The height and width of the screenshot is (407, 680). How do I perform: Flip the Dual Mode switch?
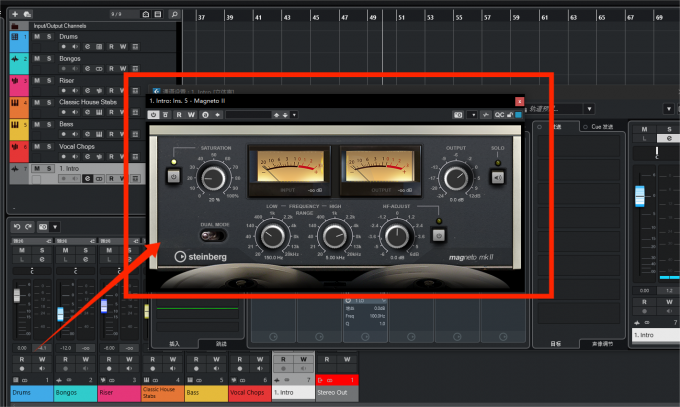[212, 236]
